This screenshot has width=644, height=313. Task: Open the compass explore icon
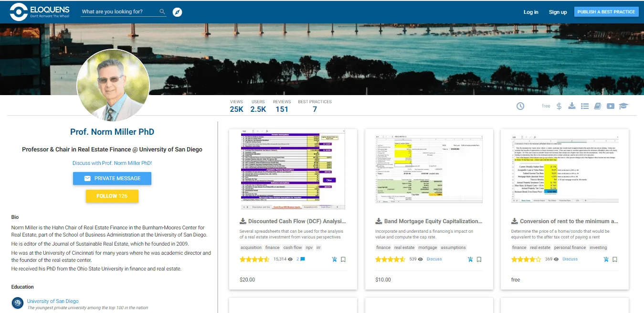pos(178,12)
